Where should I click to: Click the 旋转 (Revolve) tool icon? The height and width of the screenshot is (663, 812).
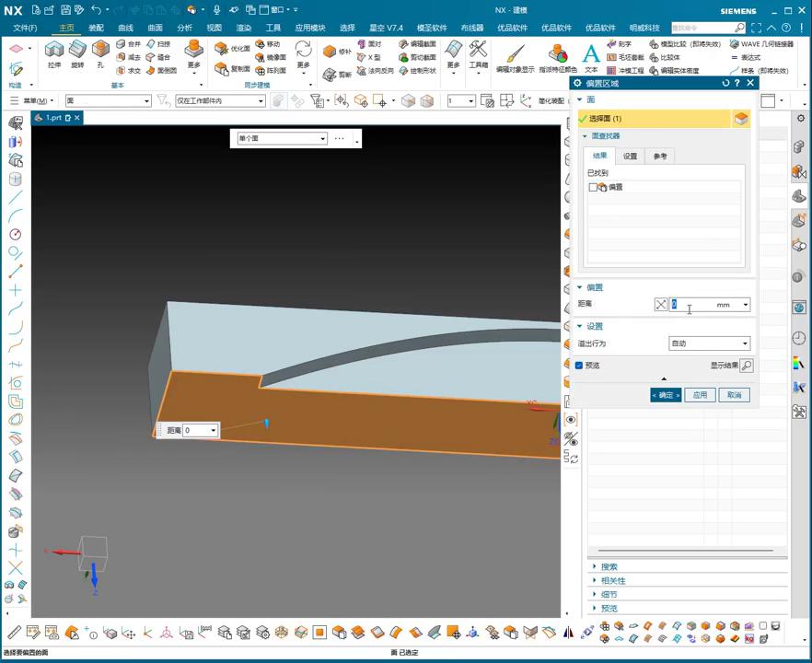coord(77,52)
